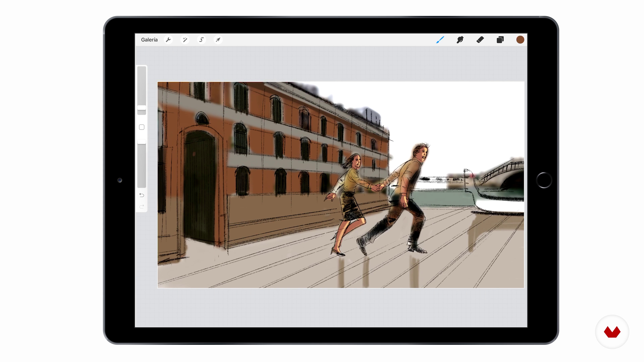Activate the Selection S-ribbon tool

pyautogui.click(x=201, y=40)
